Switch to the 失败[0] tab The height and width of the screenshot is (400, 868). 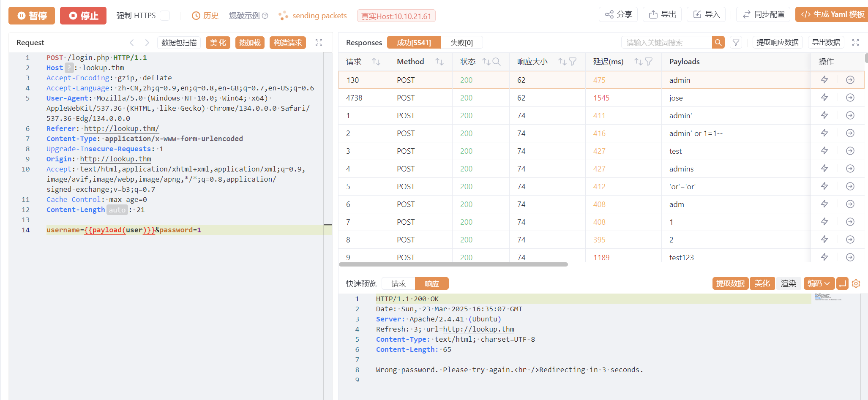point(461,43)
